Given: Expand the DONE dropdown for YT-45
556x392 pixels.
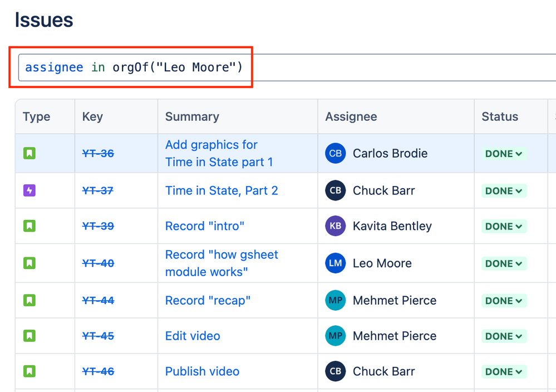Looking at the screenshot, I should (503, 336).
